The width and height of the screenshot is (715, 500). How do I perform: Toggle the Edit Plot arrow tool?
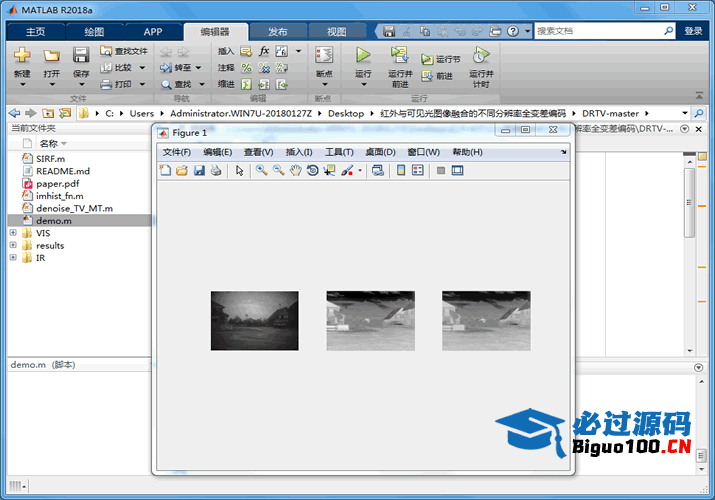click(x=239, y=171)
